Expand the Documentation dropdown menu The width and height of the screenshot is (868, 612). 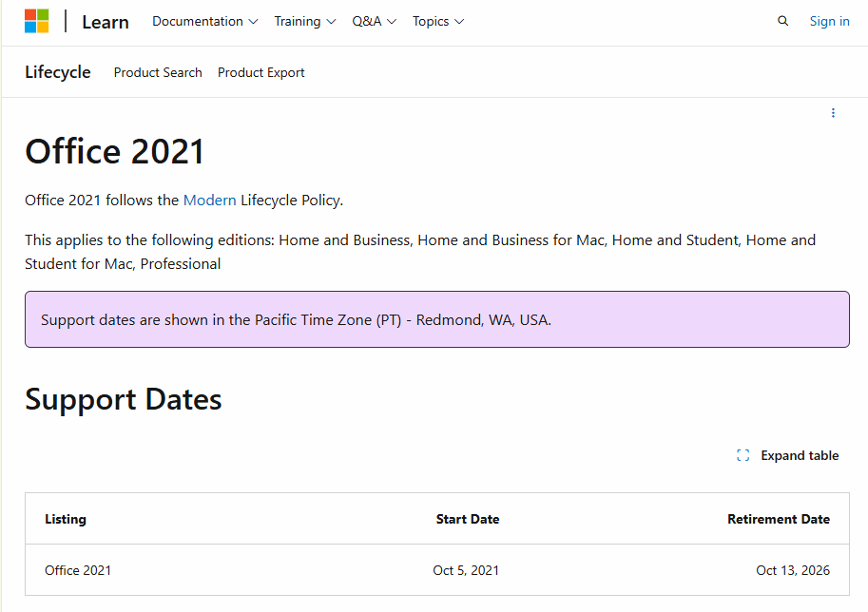(x=204, y=21)
